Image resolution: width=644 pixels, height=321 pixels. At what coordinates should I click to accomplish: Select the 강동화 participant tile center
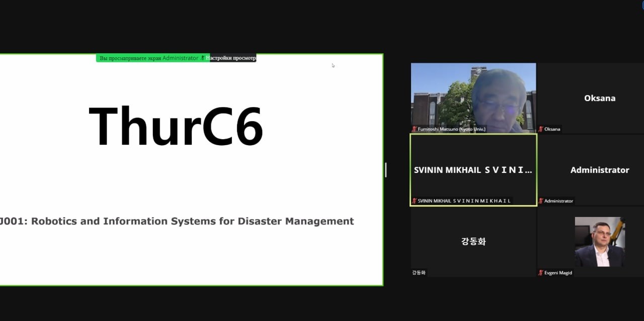pos(473,241)
